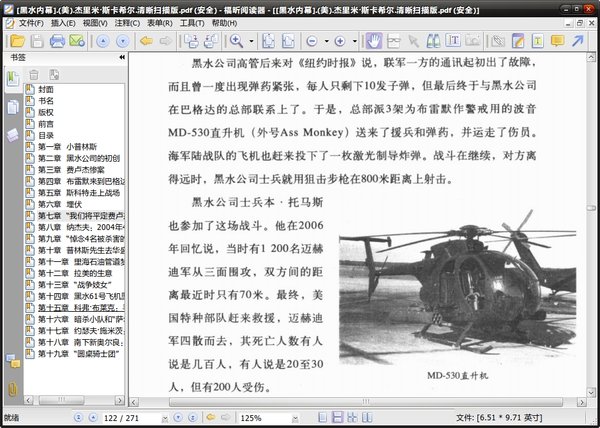Print the document using printer icon

pos(57,41)
